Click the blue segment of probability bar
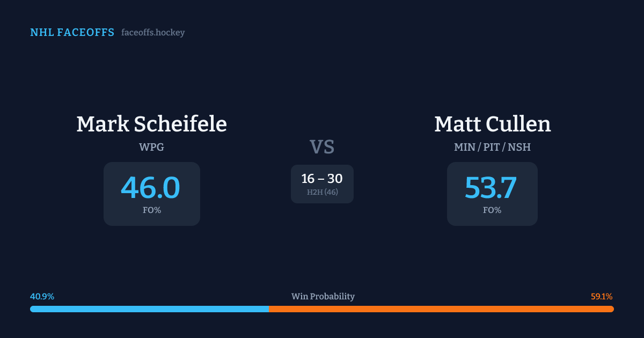644x338 pixels. (149, 309)
